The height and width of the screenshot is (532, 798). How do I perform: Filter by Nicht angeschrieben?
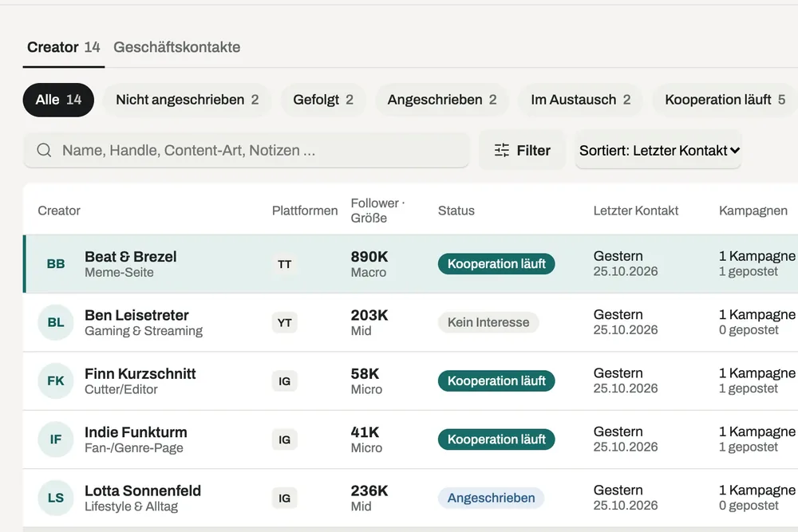pyautogui.click(x=188, y=100)
